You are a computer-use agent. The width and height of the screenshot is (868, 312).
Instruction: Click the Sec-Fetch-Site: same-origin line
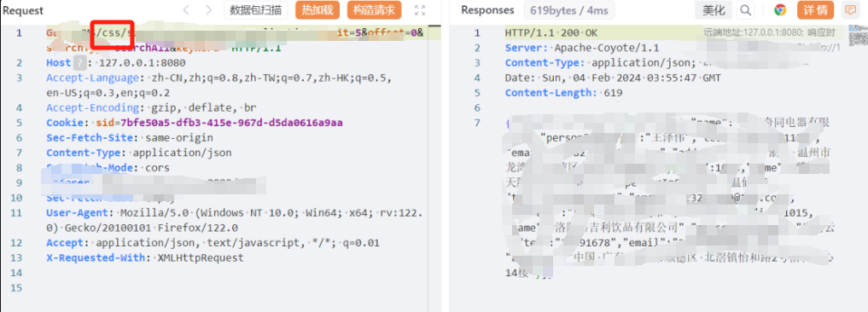(130, 138)
